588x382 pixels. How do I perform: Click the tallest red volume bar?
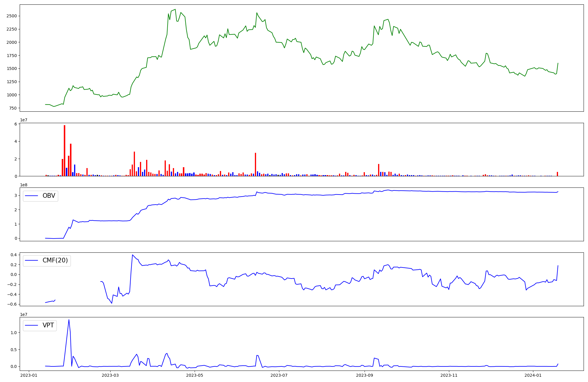coord(65,150)
